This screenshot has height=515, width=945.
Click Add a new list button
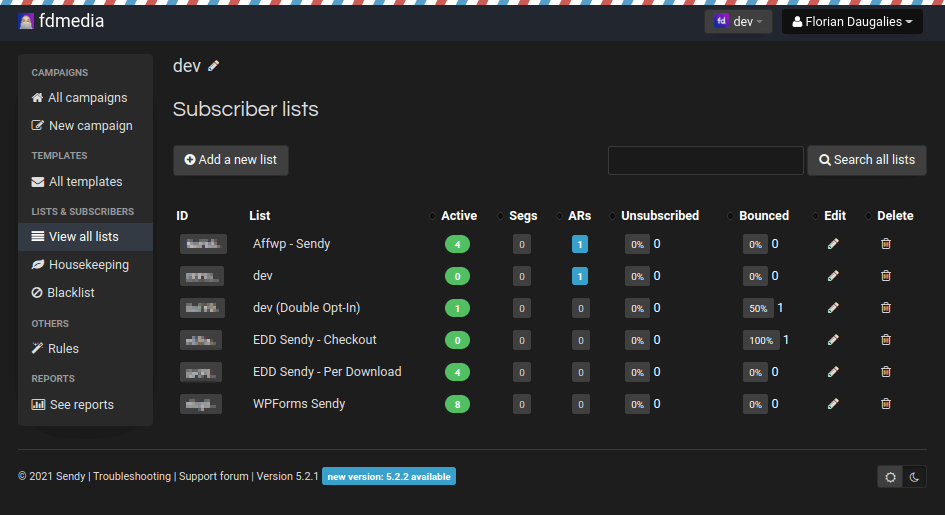pyautogui.click(x=231, y=160)
